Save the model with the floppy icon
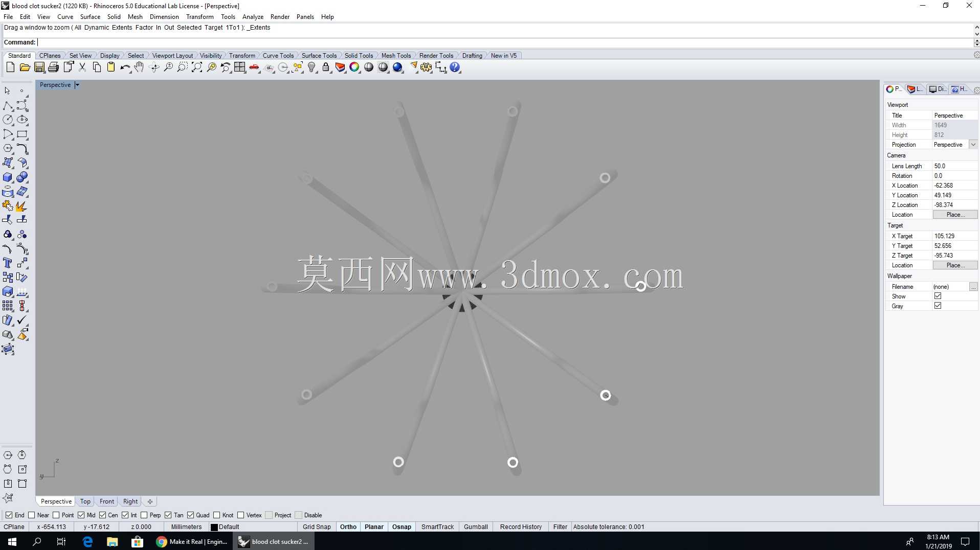Image resolution: width=980 pixels, height=550 pixels. (39, 67)
